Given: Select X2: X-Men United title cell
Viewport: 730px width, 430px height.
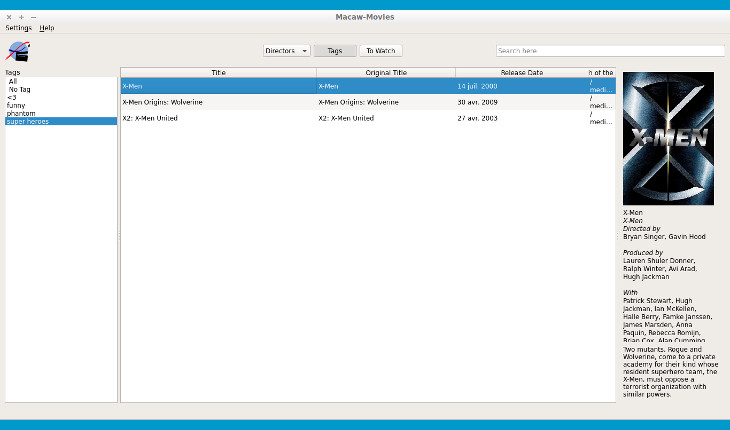Looking at the screenshot, I should pyautogui.click(x=218, y=118).
